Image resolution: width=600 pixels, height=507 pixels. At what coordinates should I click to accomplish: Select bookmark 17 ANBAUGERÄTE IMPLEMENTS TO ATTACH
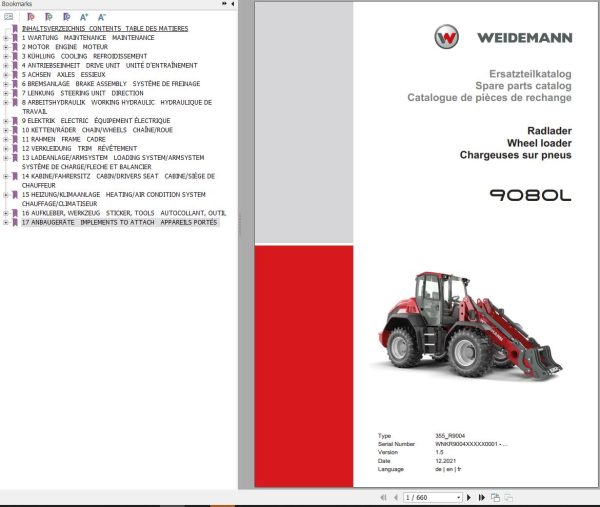[x=119, y=222]
